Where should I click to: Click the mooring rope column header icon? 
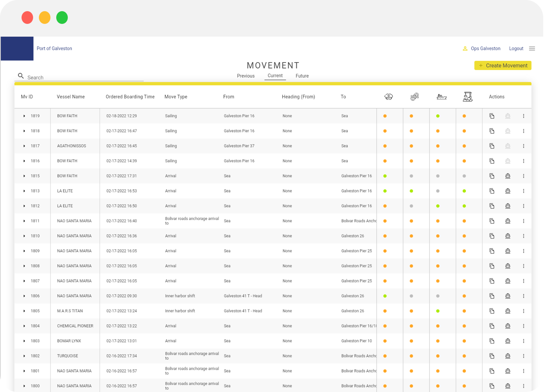[414, 96]
